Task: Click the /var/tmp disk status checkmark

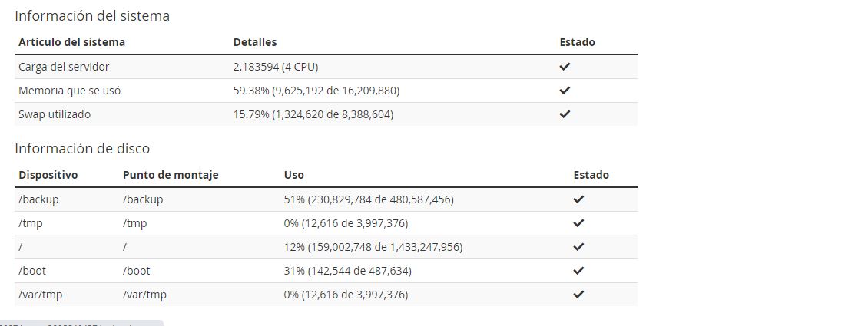Action: [578, 295]
